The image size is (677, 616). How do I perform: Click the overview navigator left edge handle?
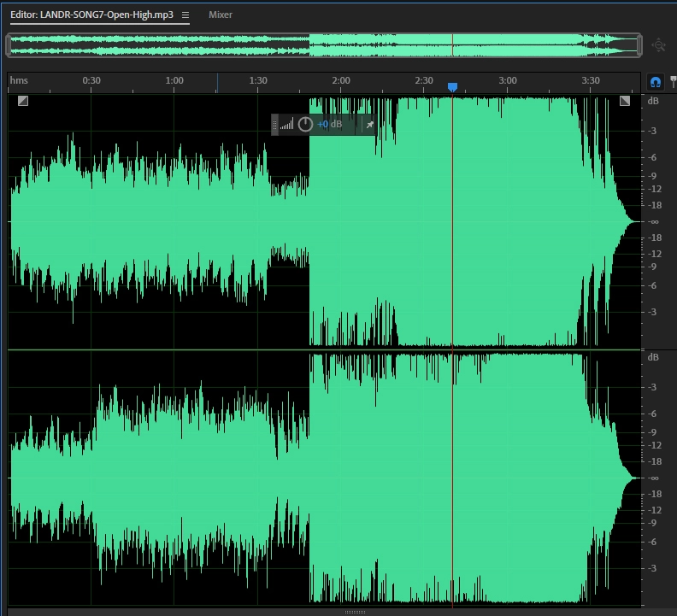pyautogui.click(x=9, y=45)
